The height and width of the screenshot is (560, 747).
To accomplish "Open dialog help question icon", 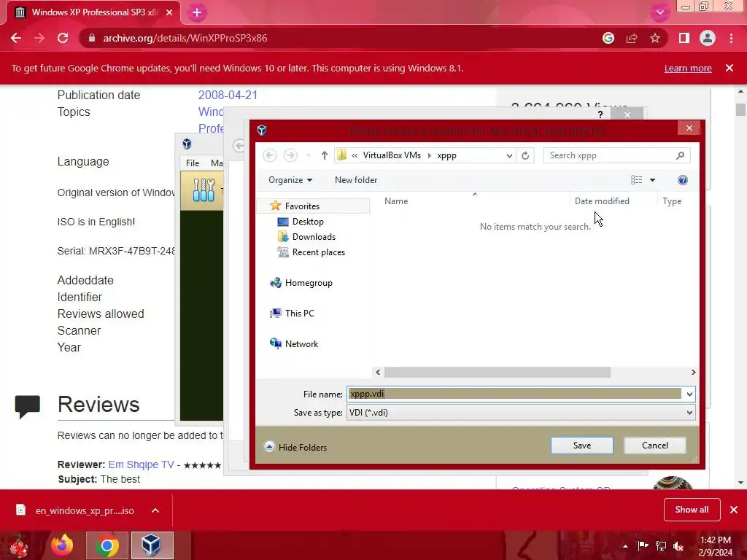I will pos(682,180).
